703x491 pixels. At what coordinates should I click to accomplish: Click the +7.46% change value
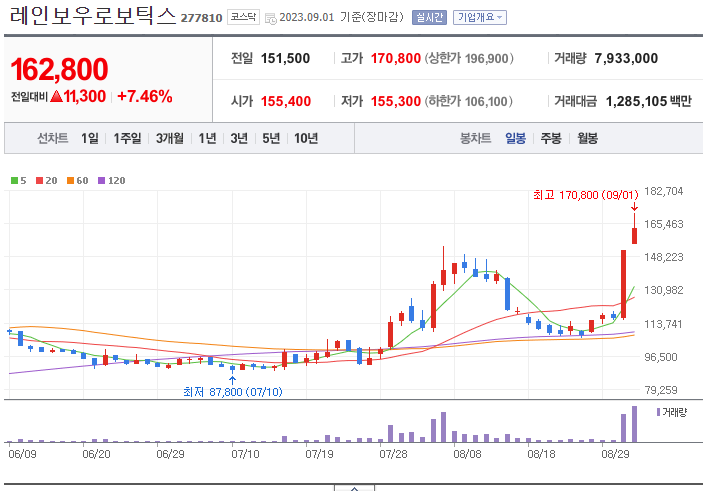click(x=144, y=96)
